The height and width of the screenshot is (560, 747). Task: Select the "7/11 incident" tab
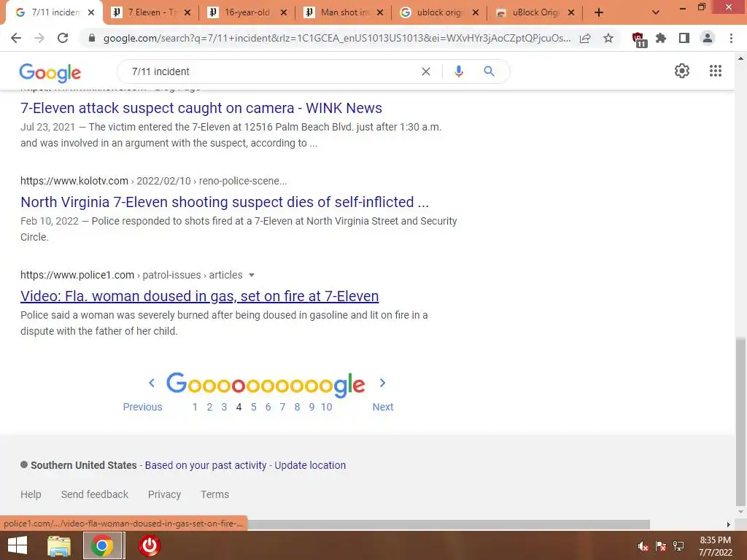click(x=53, y=12)
